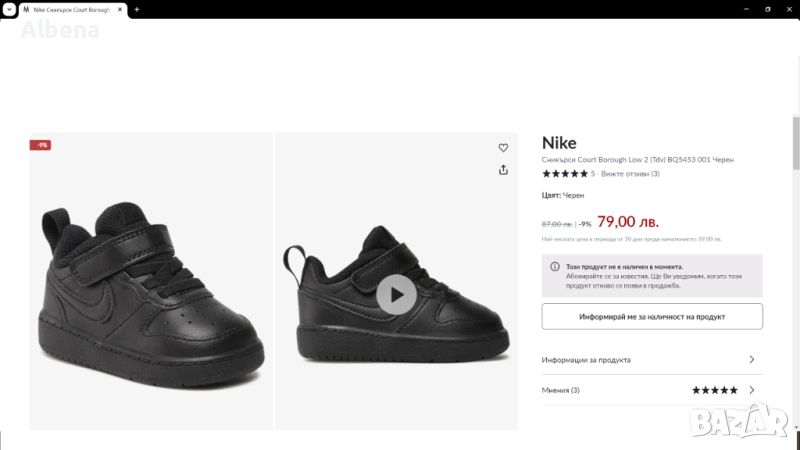Add the shoe to wishlist via heart icon
The image size is (800, 450).
pos(503,147)
